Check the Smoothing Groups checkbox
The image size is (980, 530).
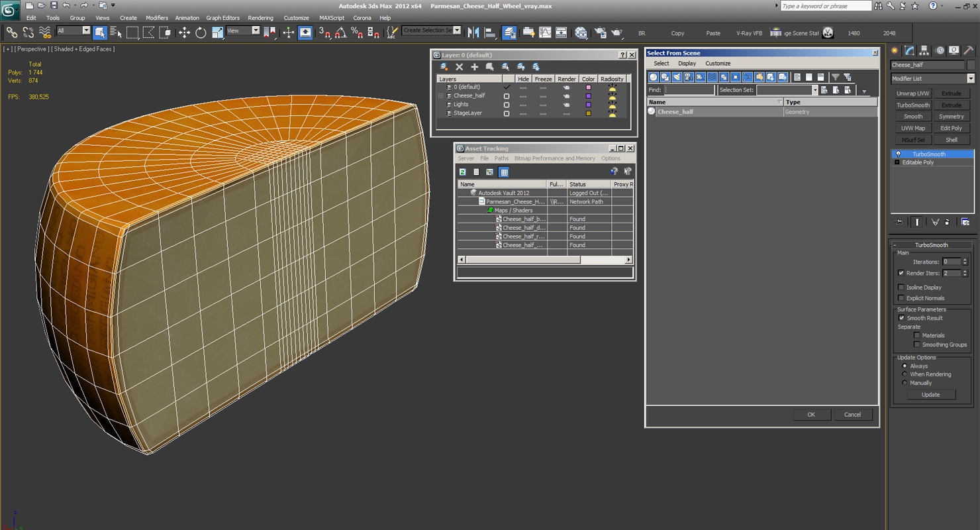(x=917, y=344)
